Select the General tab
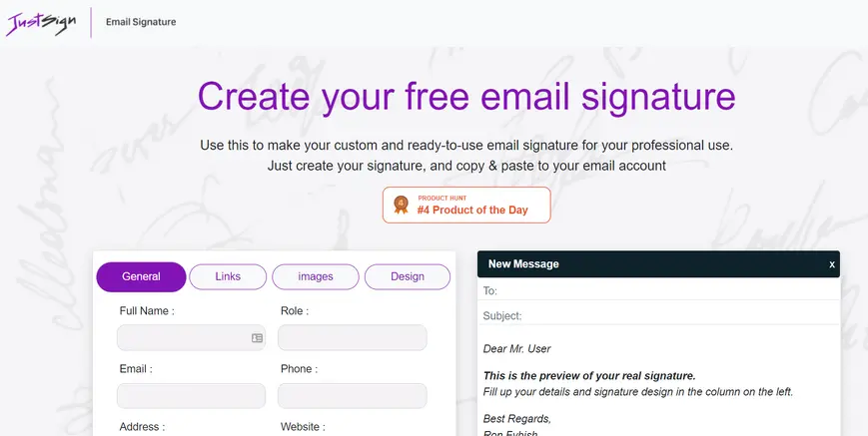 pos(141,276)
